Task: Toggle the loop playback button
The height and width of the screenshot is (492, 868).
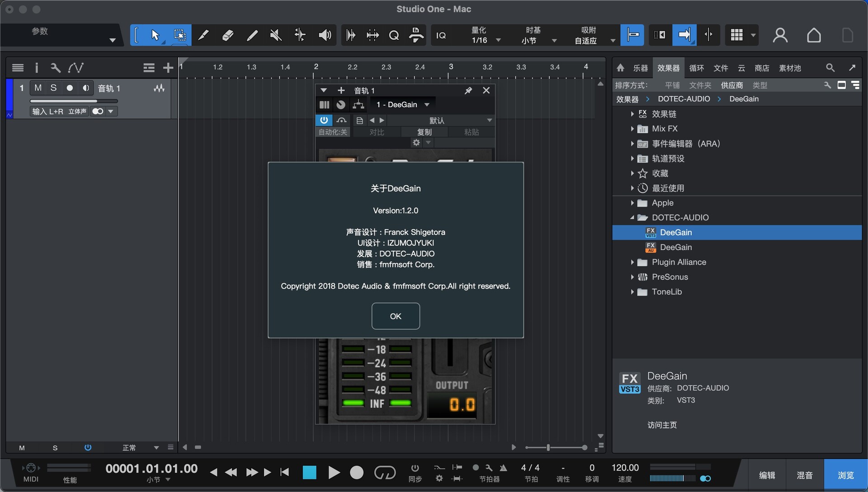Action: coord(385,473)
